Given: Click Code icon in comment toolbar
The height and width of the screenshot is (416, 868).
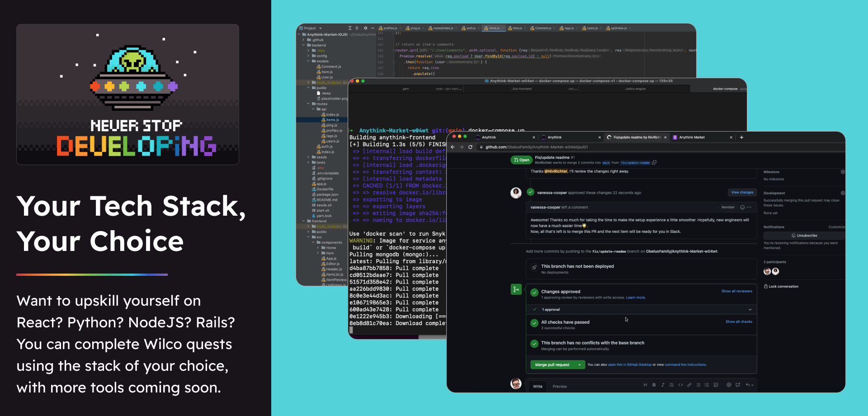Looking at the screenshot, I should (680, 385).
